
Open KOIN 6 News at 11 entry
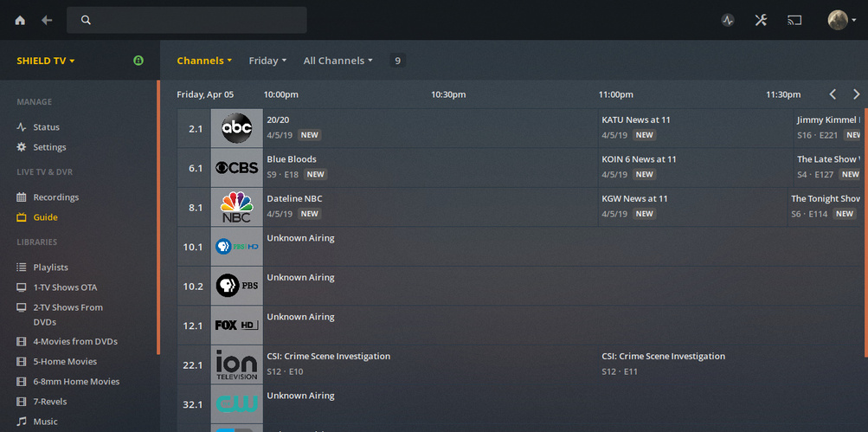pos(696,168)
